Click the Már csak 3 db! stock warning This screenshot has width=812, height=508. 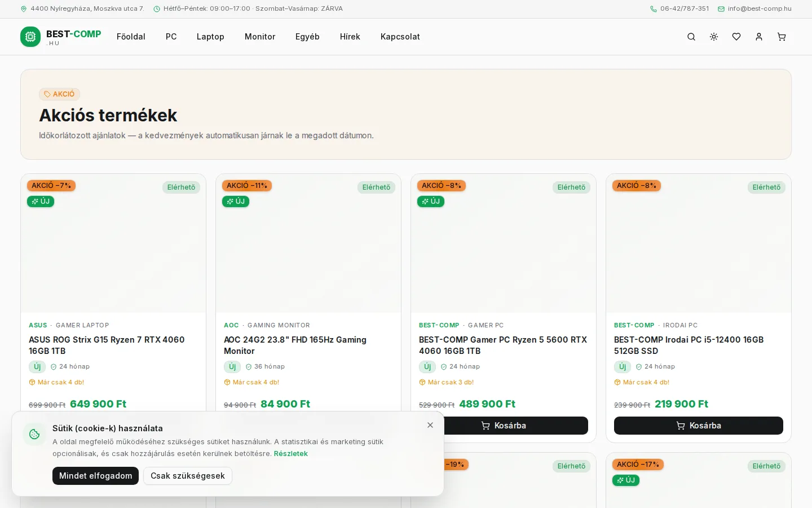[x=447, y=383]
